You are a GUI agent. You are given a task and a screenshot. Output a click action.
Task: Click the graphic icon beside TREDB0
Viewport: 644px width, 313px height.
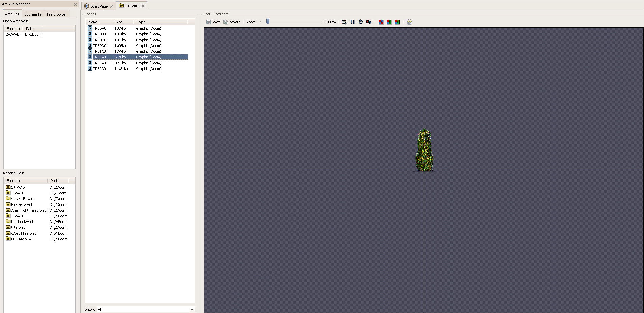(90, 34)
